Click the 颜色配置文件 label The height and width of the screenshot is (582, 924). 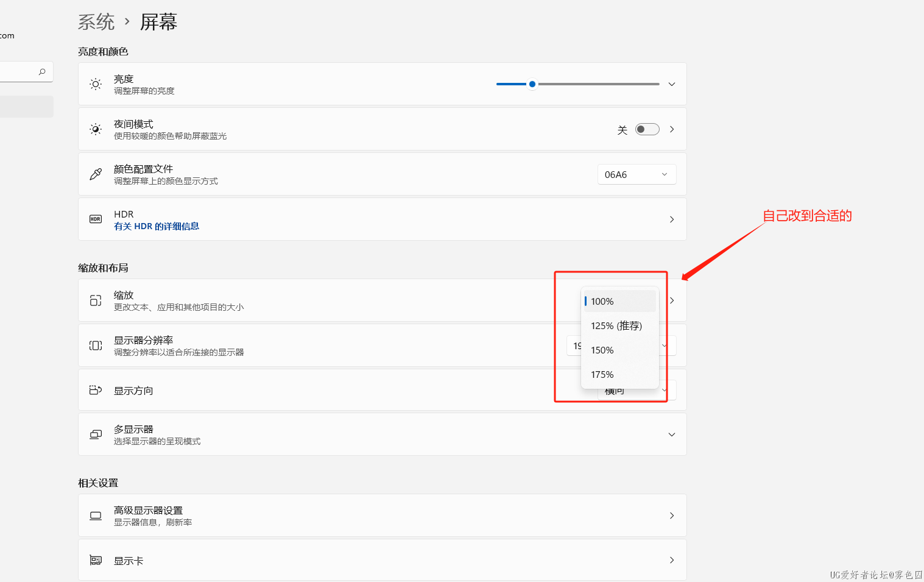click(x=144, y=169)
